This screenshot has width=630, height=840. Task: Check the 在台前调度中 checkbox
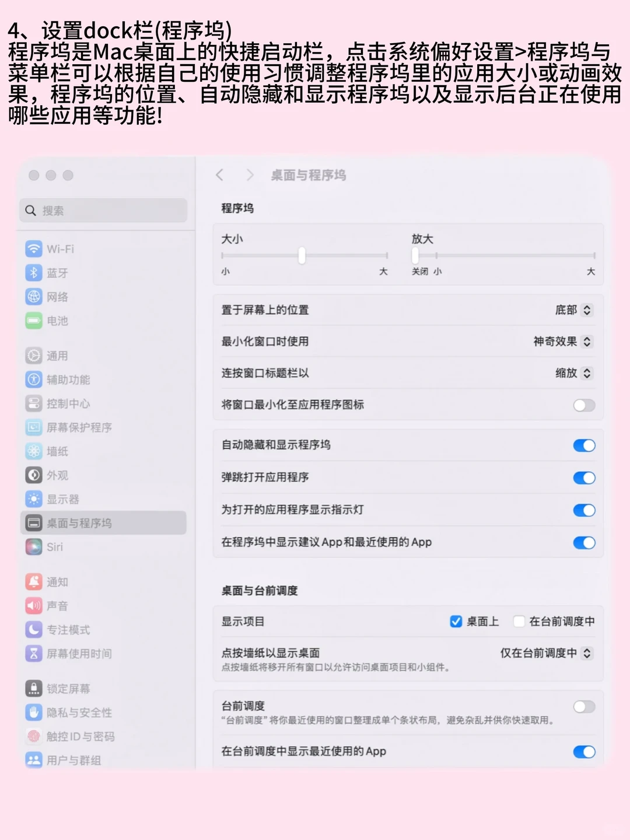[x=519, y=622]
